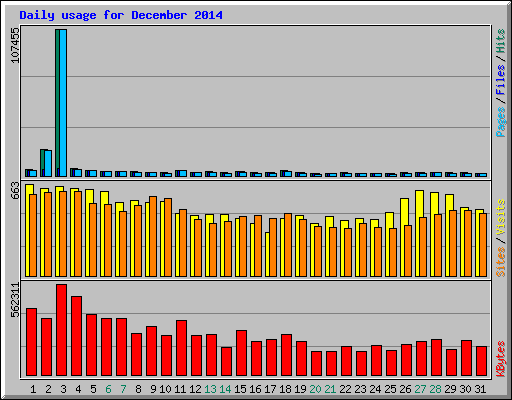Click green x-axis day label 21
The image size is (512, 400).
coord(330,389)
